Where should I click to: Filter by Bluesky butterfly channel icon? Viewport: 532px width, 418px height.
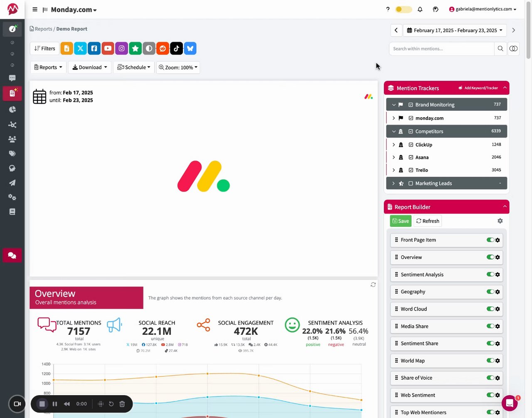190,48
